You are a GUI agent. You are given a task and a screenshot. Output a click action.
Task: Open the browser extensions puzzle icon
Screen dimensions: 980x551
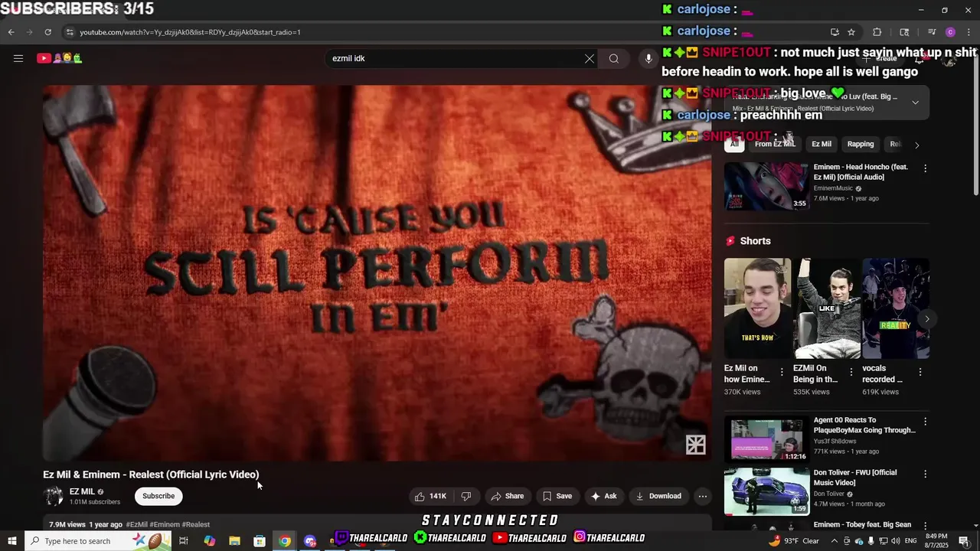pos(877,32)
